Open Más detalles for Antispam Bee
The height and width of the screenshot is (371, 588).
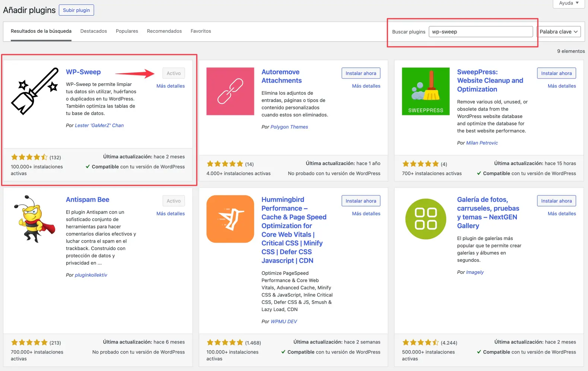[x=171, y=214]
